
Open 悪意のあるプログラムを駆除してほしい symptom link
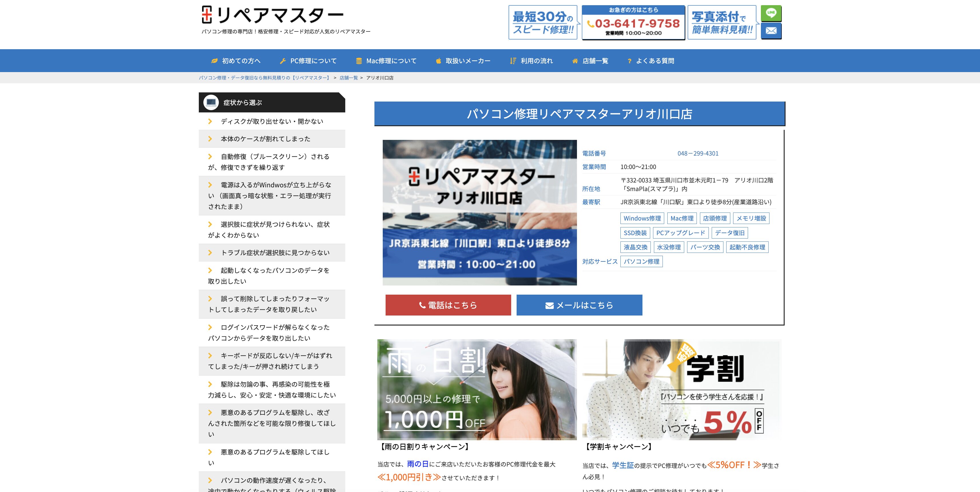point(272,457)
